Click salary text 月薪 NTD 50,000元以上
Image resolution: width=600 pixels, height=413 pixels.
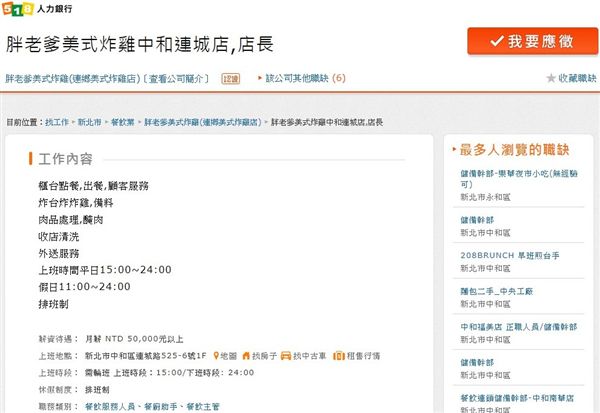(x=134, y=339)
